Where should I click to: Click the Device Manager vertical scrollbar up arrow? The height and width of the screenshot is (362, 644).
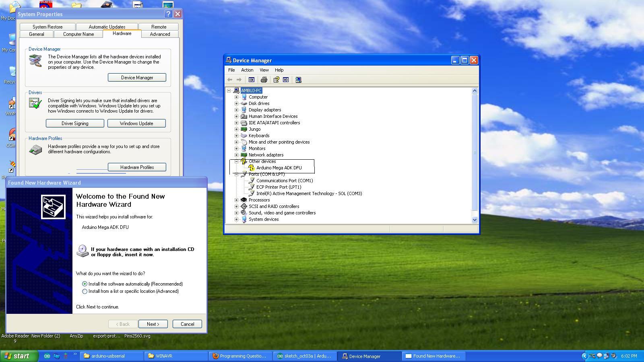click(x=475, y=90)
